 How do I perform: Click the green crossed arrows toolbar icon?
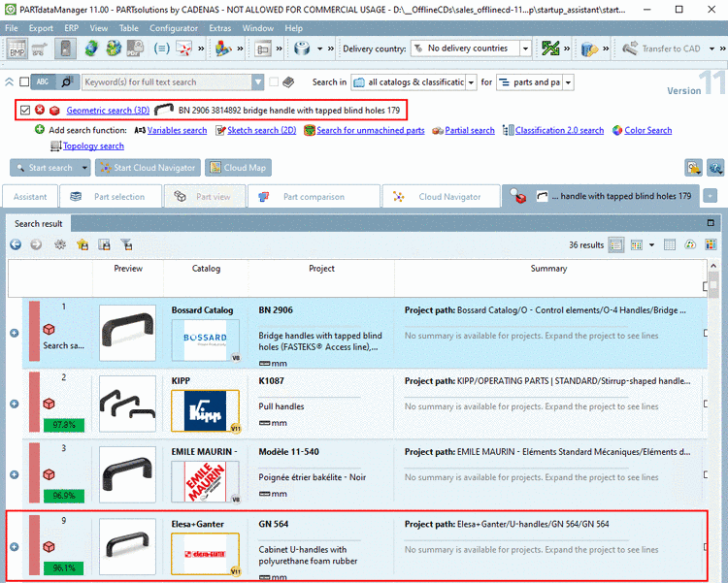(x=550, y=49)
